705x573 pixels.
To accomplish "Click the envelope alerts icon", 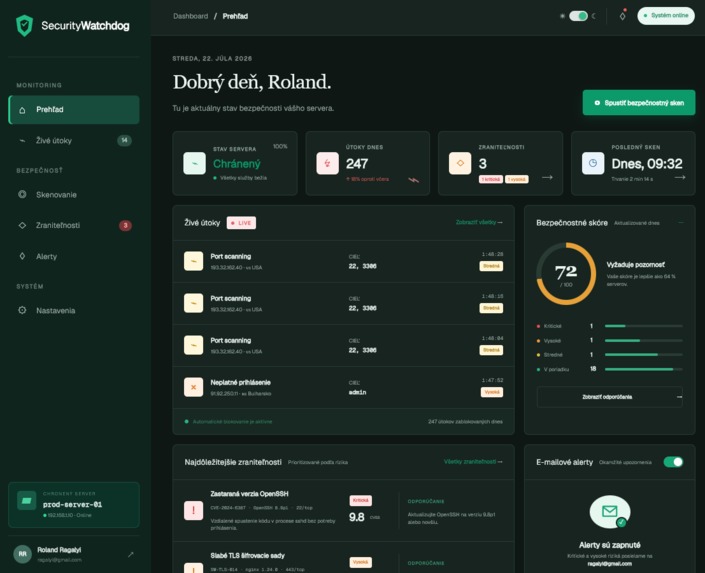I will pyautogui.click(x=610, y=512).
